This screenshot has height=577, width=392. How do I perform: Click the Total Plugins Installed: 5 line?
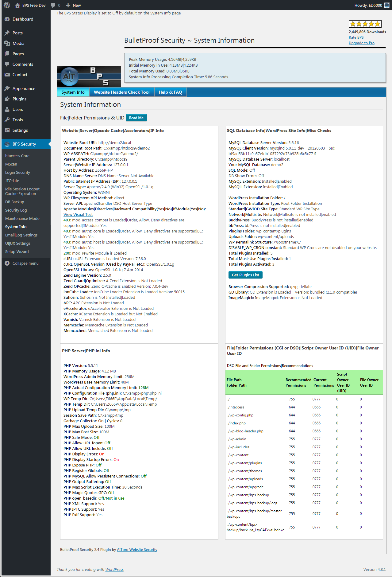click(x=250, y=253)
